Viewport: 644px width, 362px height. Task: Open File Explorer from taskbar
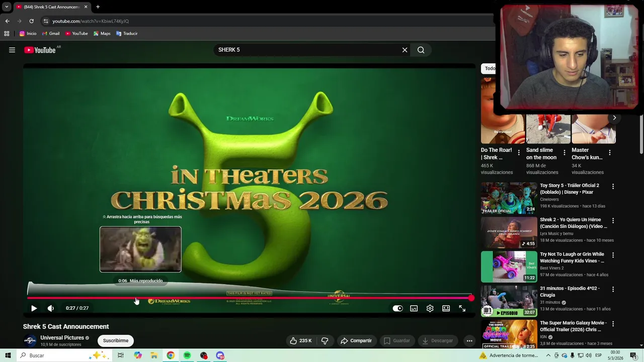click(154, 355)
